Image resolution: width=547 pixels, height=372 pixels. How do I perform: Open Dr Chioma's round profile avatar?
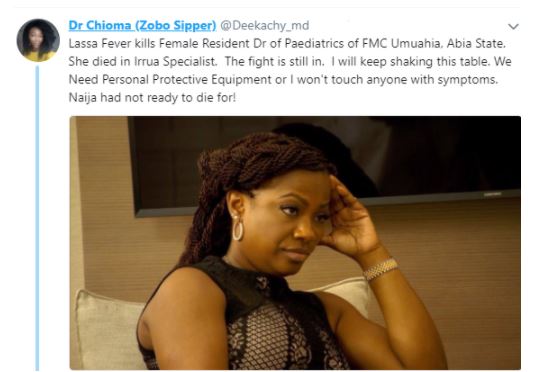click(x=38, y=40)
